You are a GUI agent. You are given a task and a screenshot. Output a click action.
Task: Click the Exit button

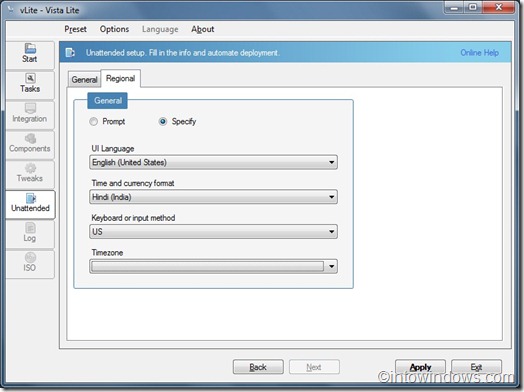[476, 367]
